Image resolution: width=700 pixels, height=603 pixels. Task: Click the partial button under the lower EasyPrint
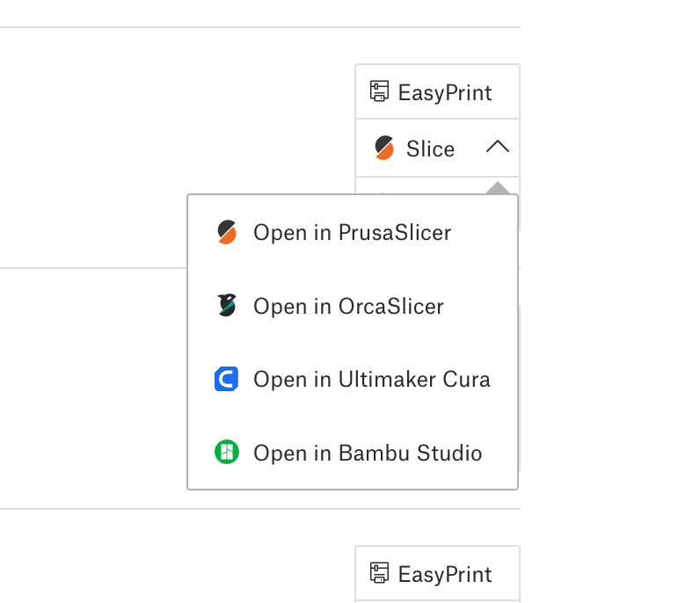pyautogui.click(x=438, y=601)
